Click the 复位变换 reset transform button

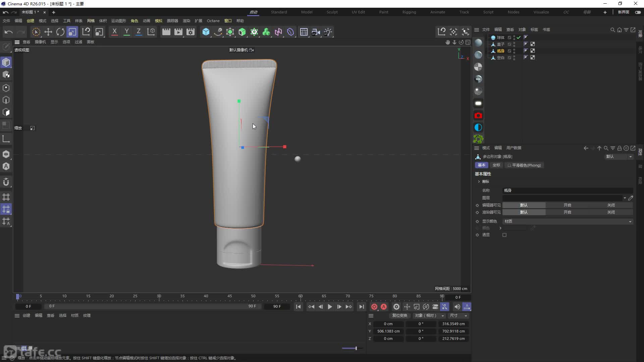pyautogui.click(x=399, y=315)
